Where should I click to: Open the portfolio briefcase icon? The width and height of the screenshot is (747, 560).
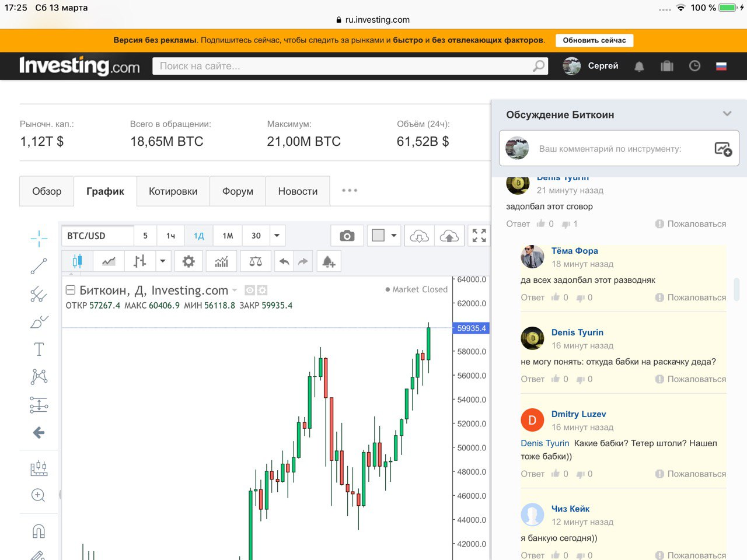(667, 66)
